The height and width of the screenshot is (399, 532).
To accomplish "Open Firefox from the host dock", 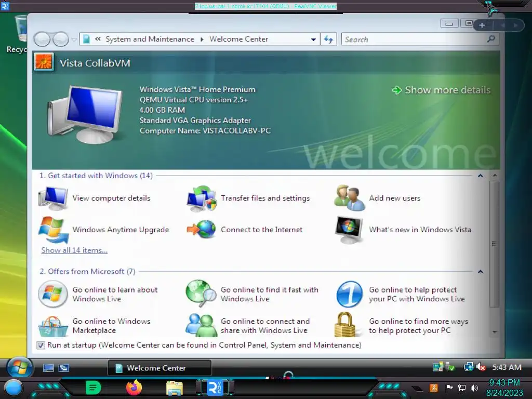I will tap(134, 388).
